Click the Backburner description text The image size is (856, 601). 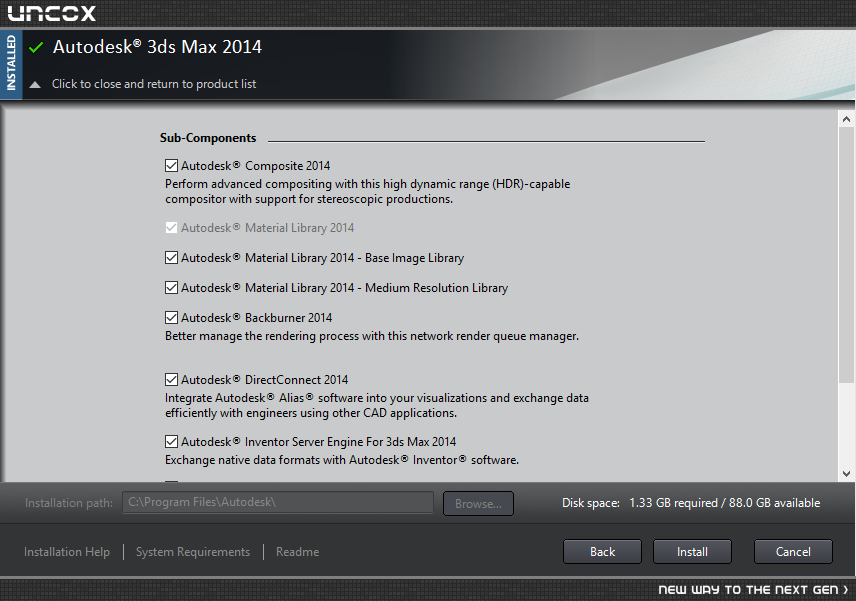point(372,336)
